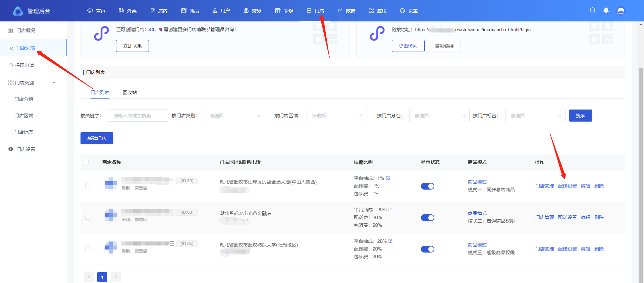Open the 按门店类别 dropdown
The height and width of the screenshot is (283, 644).
click(x=234, y=116)
